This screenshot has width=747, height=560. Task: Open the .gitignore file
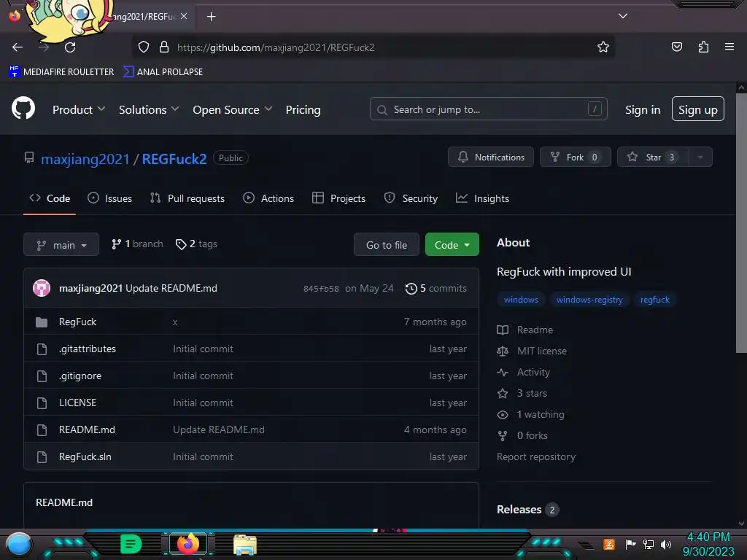pyautogui.click(x=80, y=376)
